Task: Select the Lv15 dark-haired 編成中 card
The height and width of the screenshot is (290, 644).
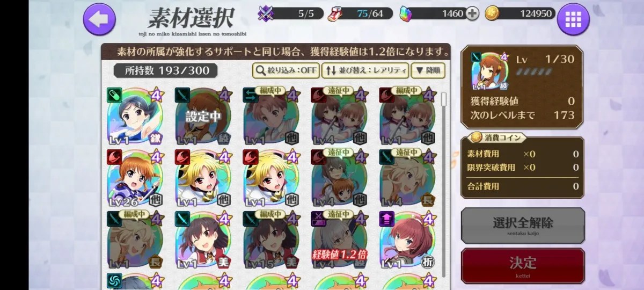Action: coord(272,240)
